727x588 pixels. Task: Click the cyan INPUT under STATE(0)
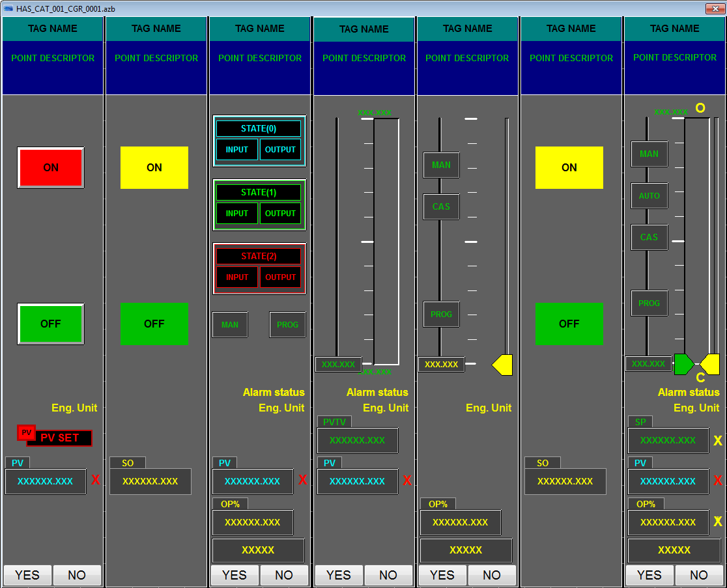pyautogui.click(x=237, y=150)
